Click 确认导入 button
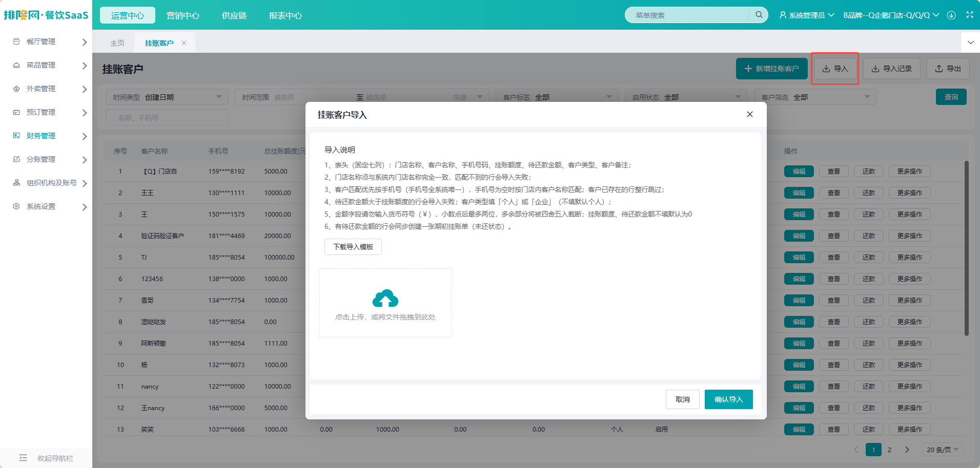980x468 pixels. pyautogui.click(x=729, y=399)
